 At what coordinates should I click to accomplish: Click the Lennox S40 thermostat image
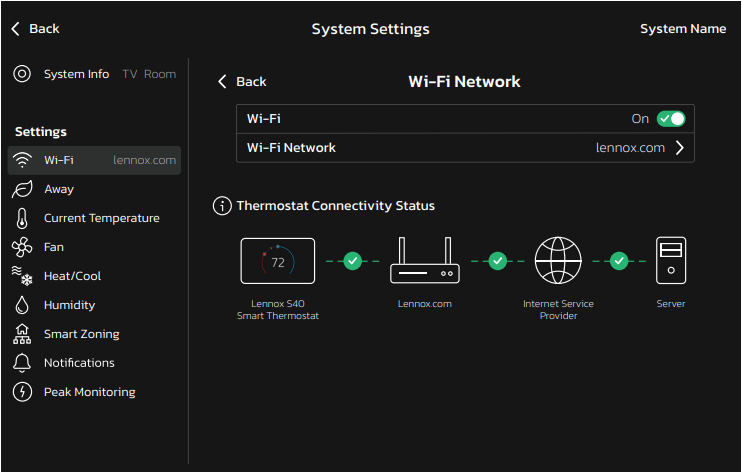point(278,261)
